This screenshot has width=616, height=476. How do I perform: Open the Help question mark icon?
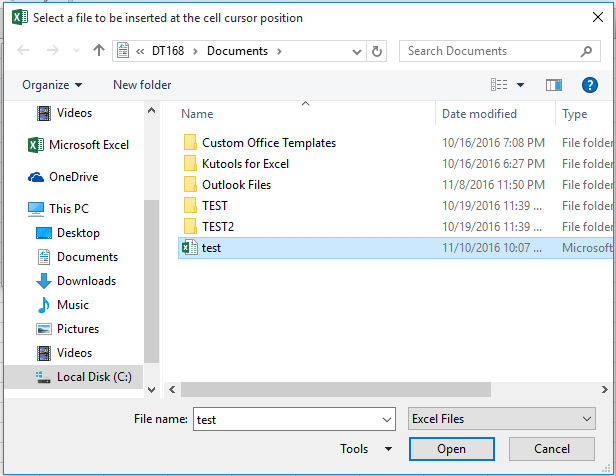click(588, 85)
